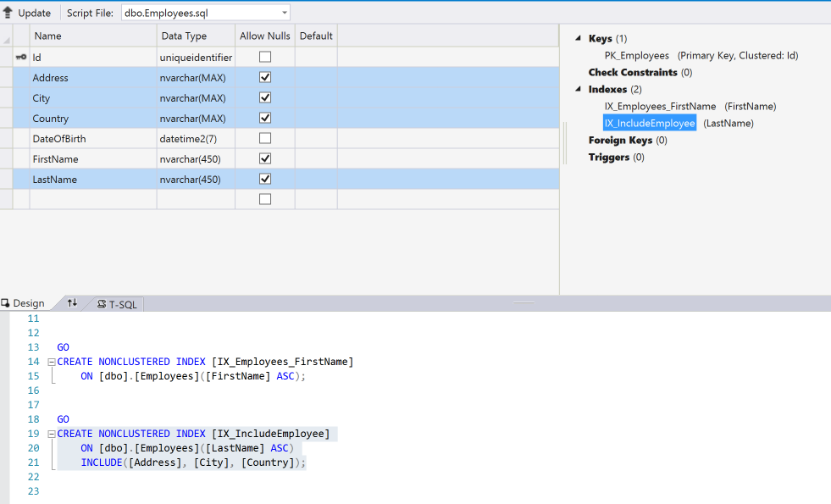Screen dimensions: 831x504
Task: Click the primary key icon beside Id
Action: point(21,58)
